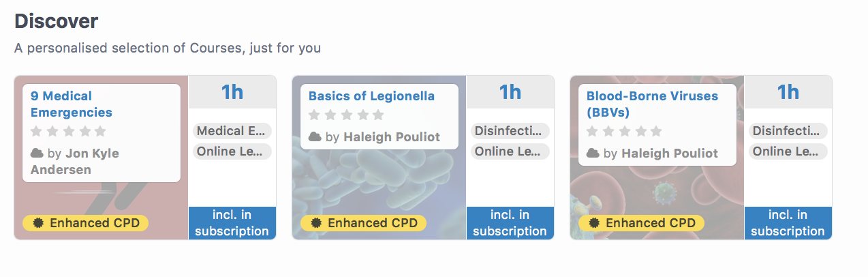The width and height of the screenshot is (868, 277).
Task: Select Disinfecti... tag on Basics of Legionella card
Action: click(x=510, y=131)
